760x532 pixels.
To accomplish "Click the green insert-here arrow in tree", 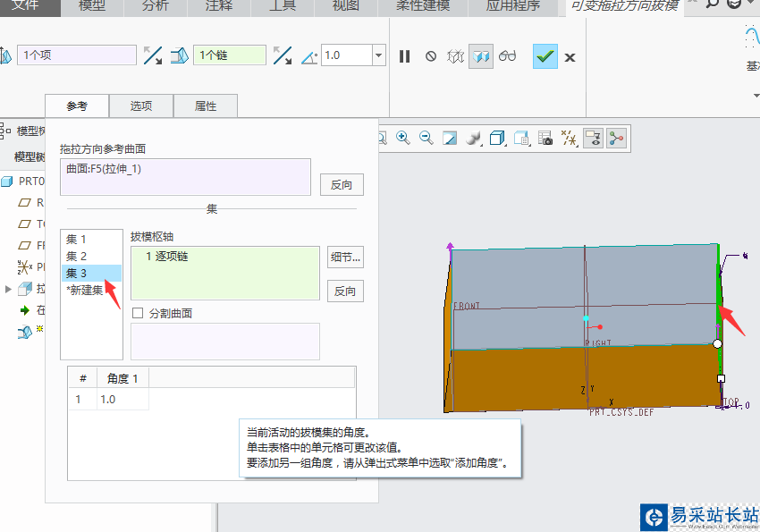I will 25,310.
